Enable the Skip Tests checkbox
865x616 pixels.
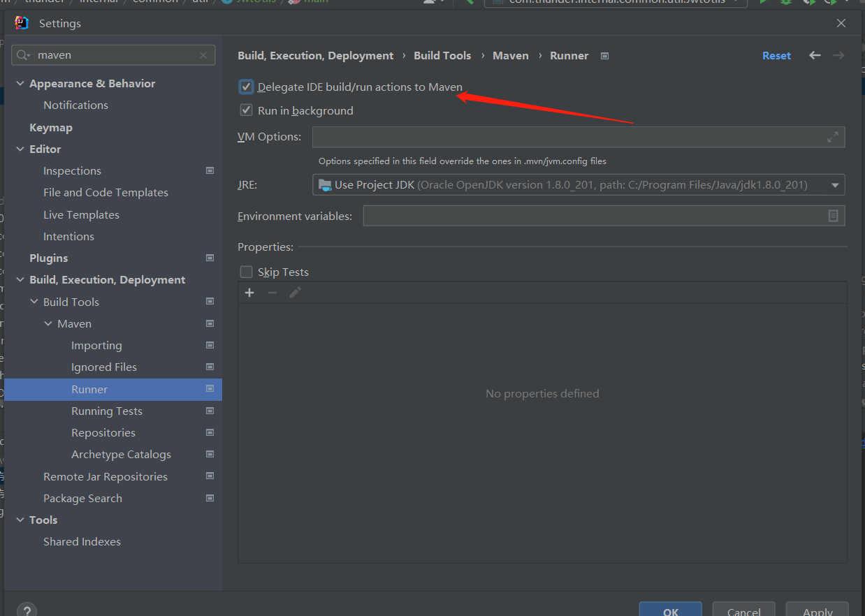coord(246,272)
